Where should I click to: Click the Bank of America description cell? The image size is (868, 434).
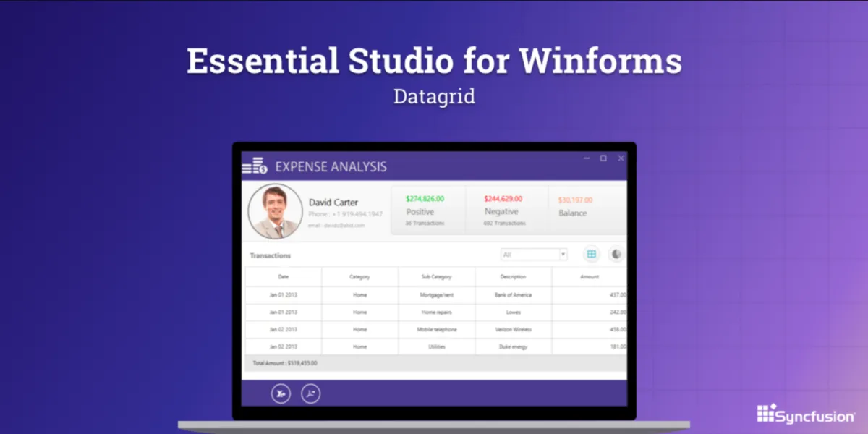514,295
